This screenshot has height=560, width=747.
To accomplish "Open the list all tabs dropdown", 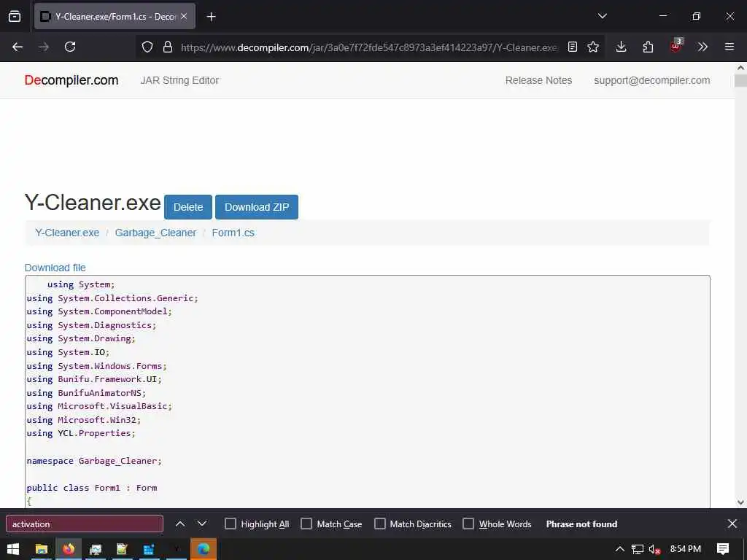I will 602,16.
